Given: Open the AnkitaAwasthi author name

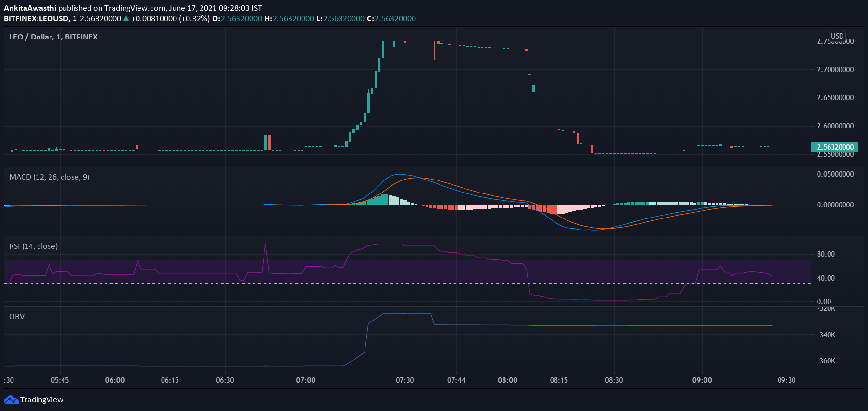Looking at the screenshot, I should click(30, 8).
